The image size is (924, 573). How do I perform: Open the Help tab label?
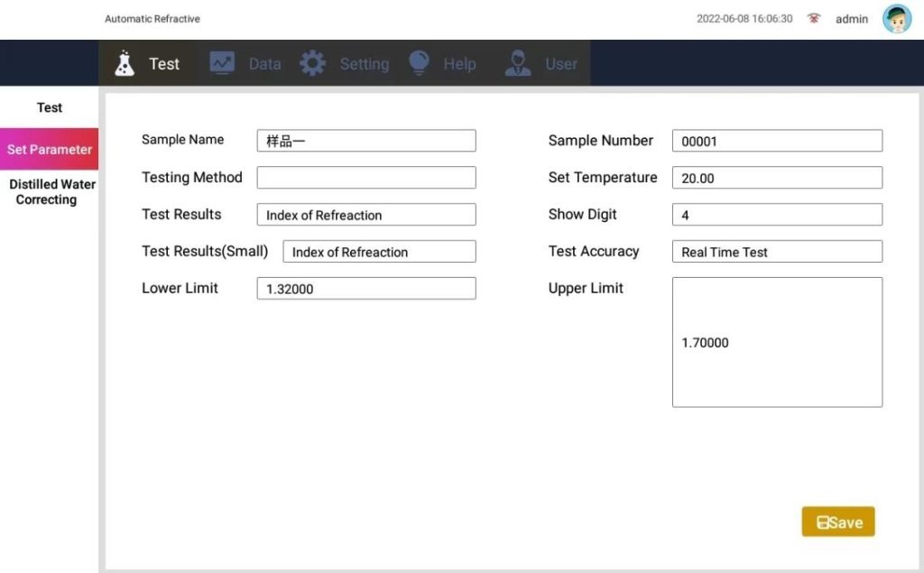pyautogui.click(x=459, y=64)
